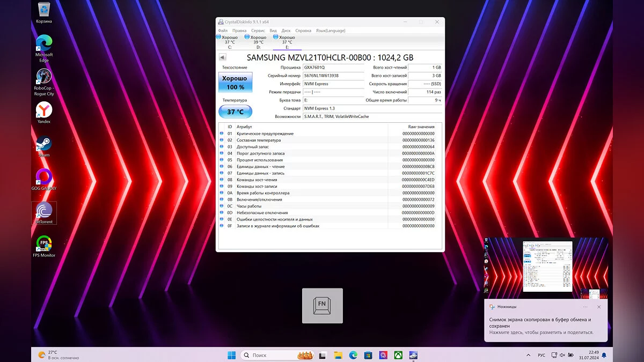This screenshot has height=362, width=644.
Task: Open the Xbox app in the taskbar
Action: 398,355
